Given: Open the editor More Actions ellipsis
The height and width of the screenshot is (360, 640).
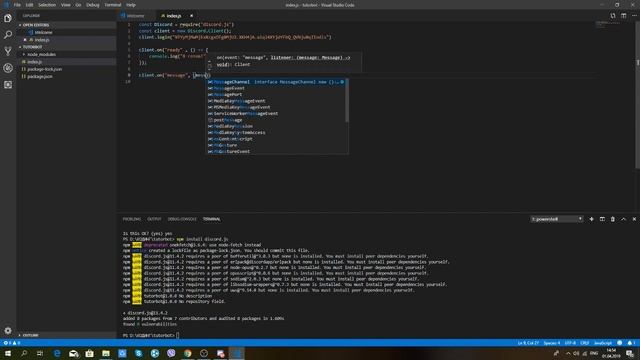Looking at the screenshot, I should (x=634, y=16).
